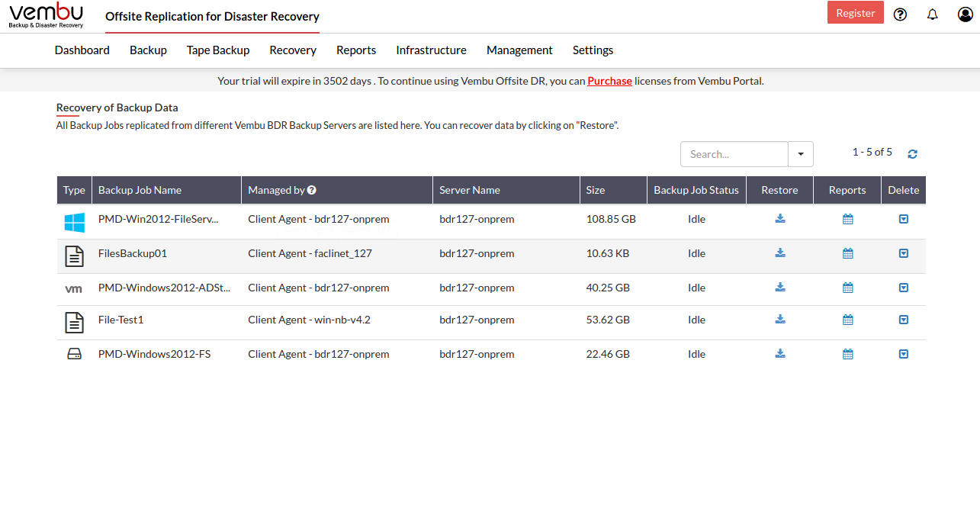Open delete options for PMD-Win2012-FileServ
The image size is (980, 505).
[904, 219]
